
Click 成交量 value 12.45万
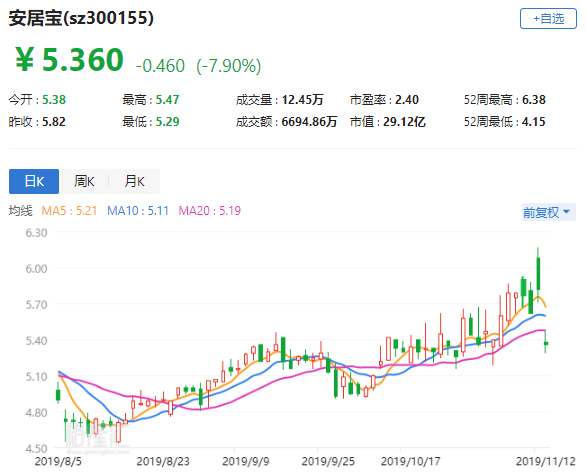(302, 100)
